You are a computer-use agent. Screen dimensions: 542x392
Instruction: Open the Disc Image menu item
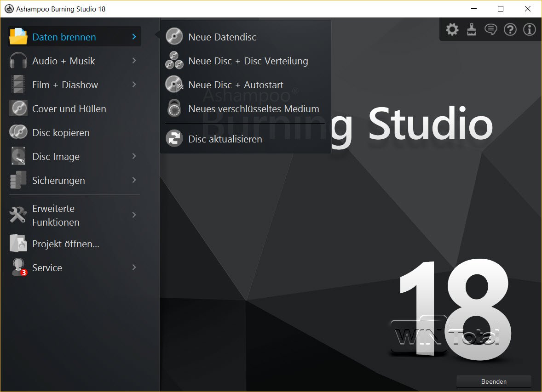coord(75,156)
